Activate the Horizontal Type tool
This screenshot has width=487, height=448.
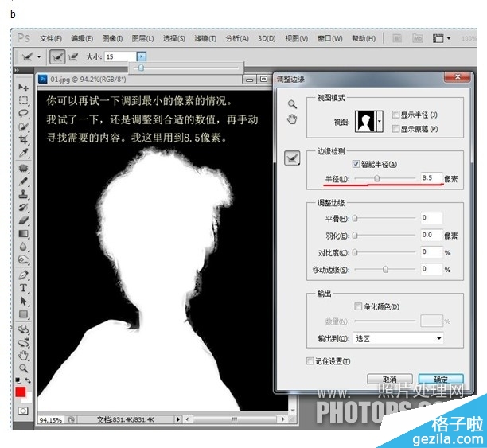pos(24,287)
